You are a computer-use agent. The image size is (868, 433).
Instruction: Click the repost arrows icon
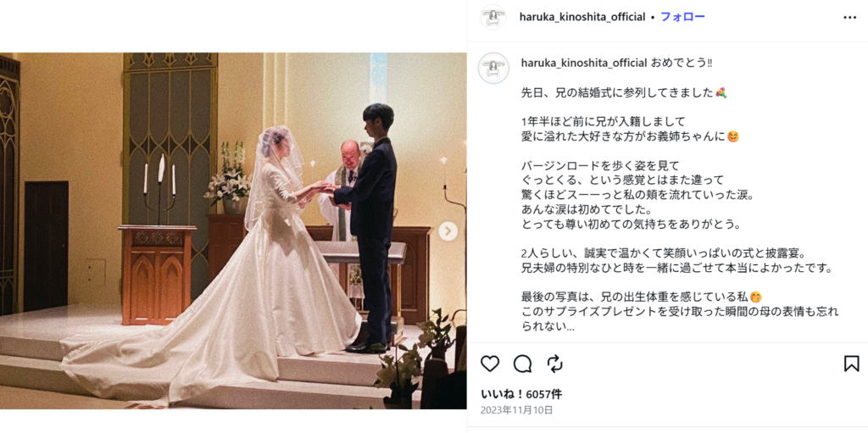pos(554,364)
